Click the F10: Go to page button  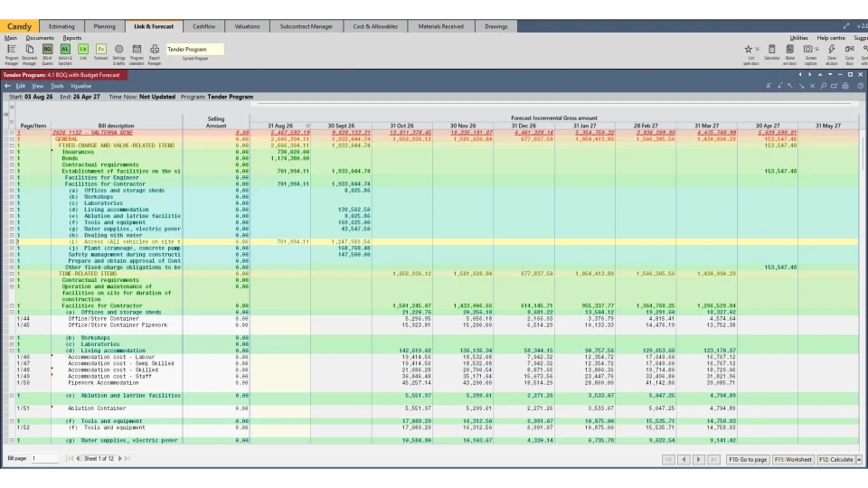pos(748,459)
